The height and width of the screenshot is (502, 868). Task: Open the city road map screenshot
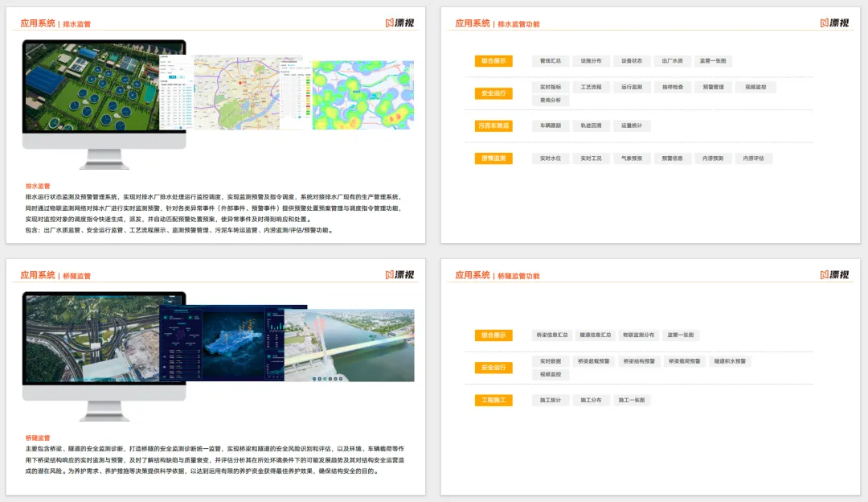tap(237, 93)
